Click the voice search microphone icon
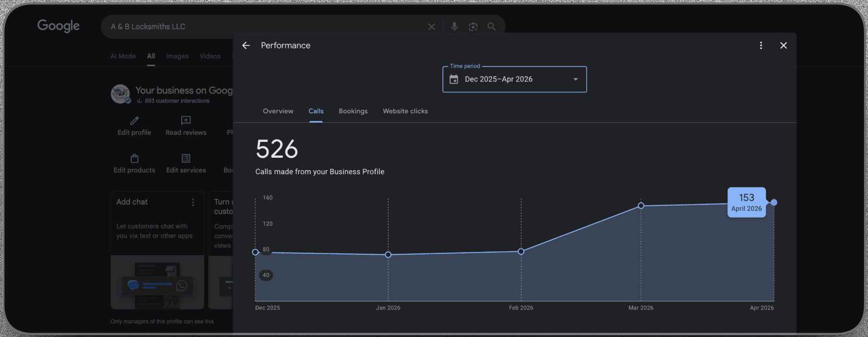868x337 pixels. click(454, 27)
